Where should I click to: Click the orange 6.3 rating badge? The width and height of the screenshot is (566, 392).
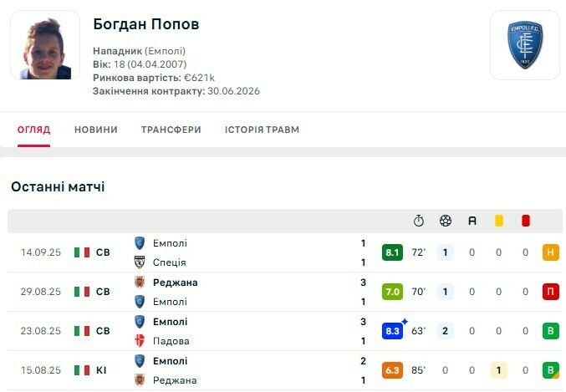pyautogui.click(x=393, y=370)
